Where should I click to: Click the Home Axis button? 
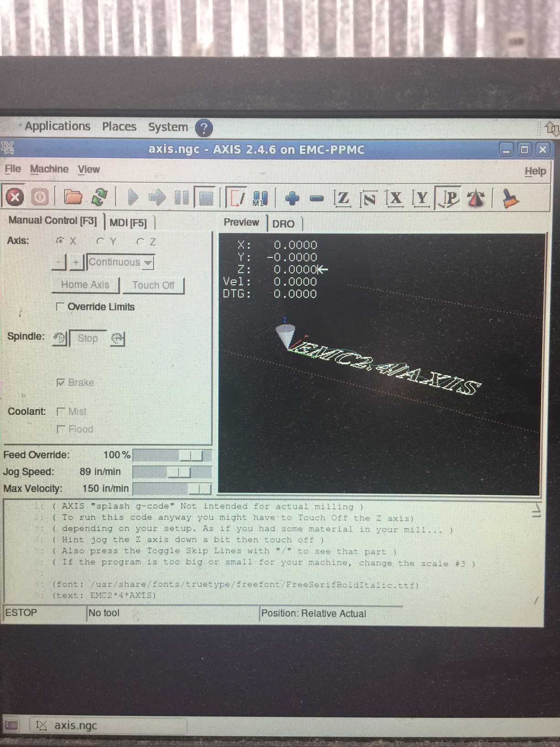[x=85, y=285]
